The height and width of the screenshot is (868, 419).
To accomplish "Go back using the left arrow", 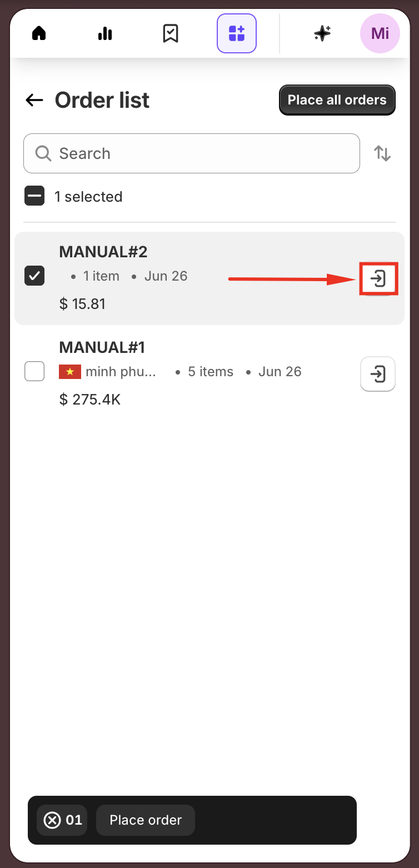I will click(x=34, y=100).
